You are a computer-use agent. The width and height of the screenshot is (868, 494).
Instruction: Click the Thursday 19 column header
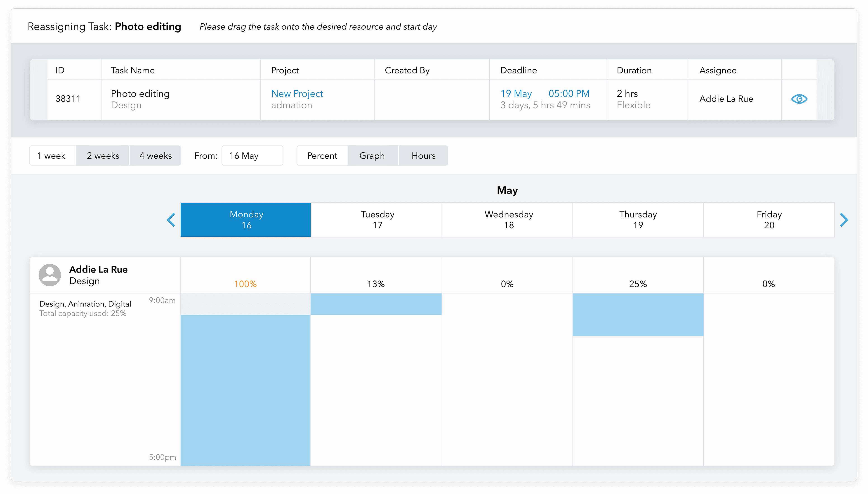pos(638,219)
